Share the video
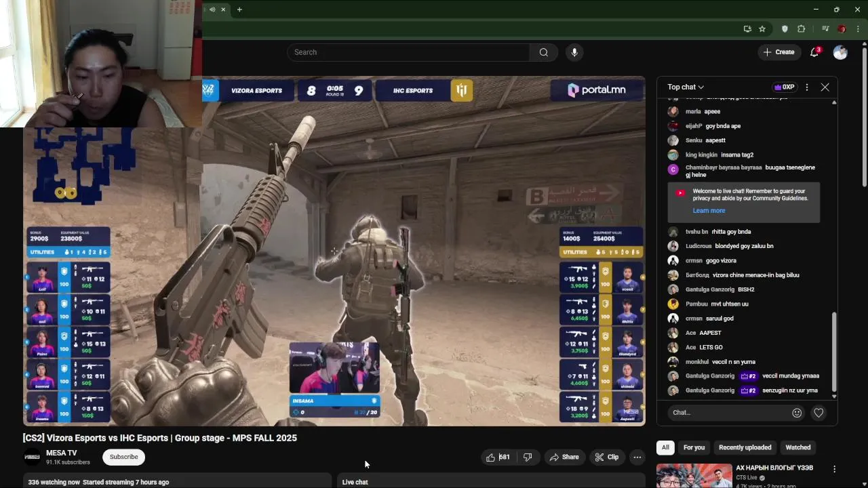This screenshot has width=868, height=488. tap(564, 457)
